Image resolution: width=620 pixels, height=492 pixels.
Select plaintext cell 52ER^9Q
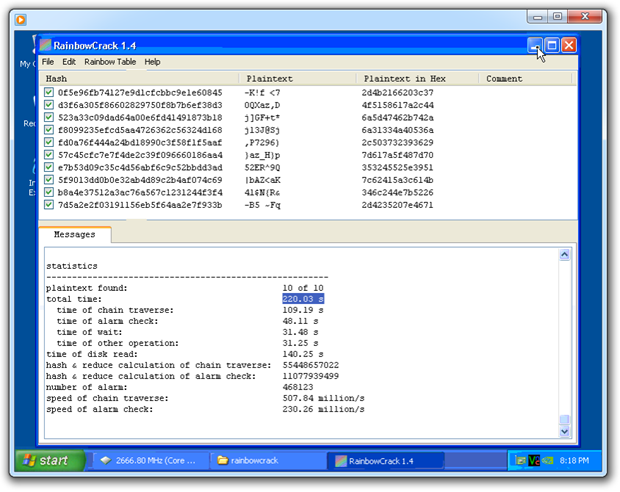coord(262,167)
